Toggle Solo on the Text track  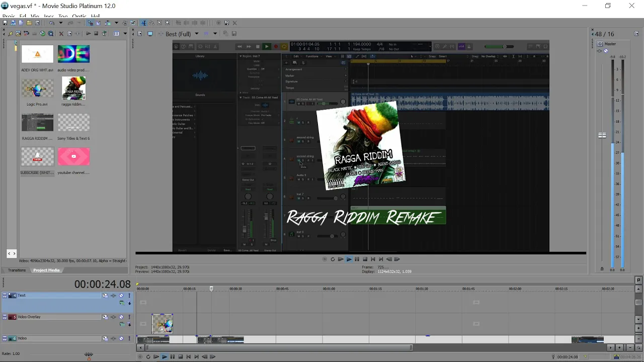129,296
